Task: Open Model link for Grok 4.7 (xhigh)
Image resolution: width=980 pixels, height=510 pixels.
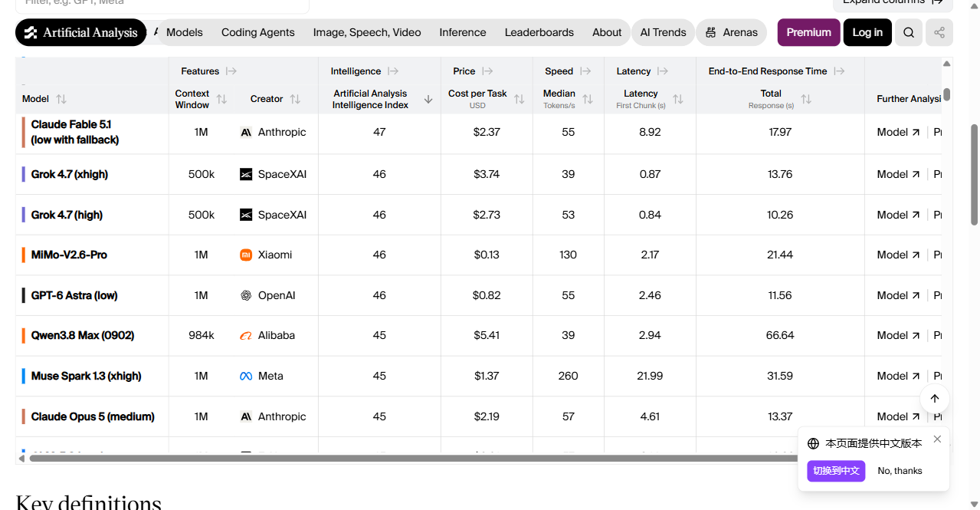Action: pyautogui.click(x=898, y=174)
